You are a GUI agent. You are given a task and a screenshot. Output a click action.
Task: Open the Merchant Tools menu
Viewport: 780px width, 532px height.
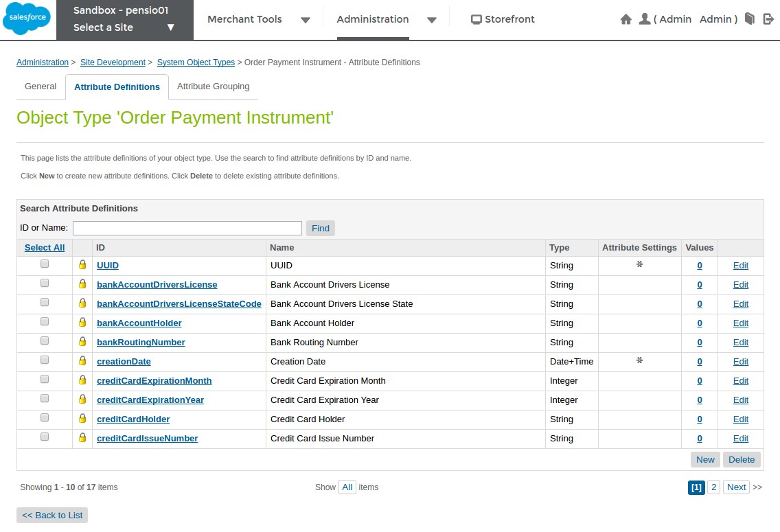tap(244, 19)
